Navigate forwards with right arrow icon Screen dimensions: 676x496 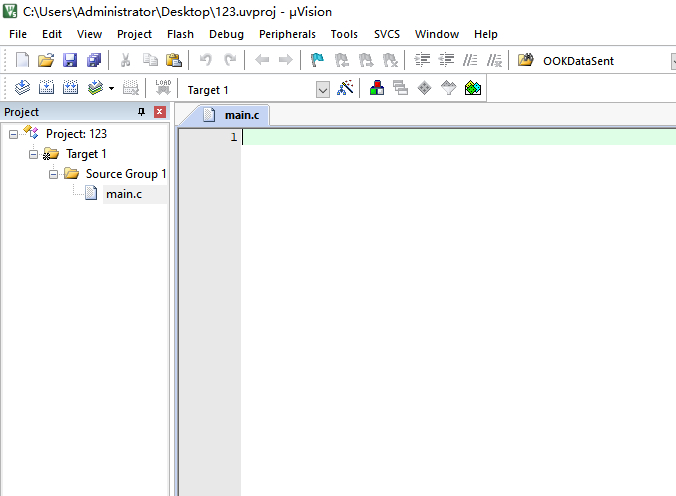tap(285, 60)
